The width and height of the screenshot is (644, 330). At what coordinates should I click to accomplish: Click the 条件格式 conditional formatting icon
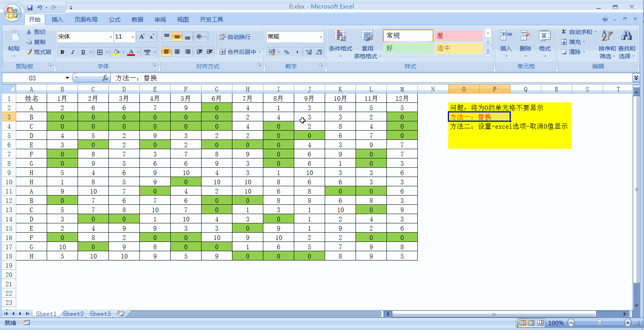coord(340,36)
